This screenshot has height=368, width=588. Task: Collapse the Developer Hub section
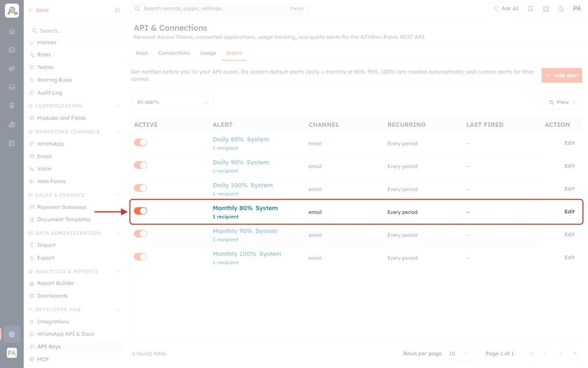(x=118, y=310)
